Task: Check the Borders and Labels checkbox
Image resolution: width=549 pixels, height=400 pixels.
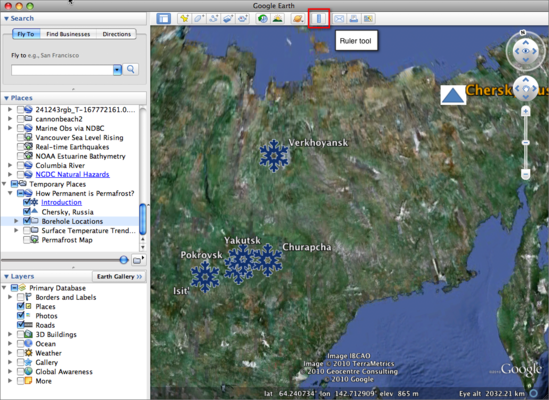Action: coord(20,297)
